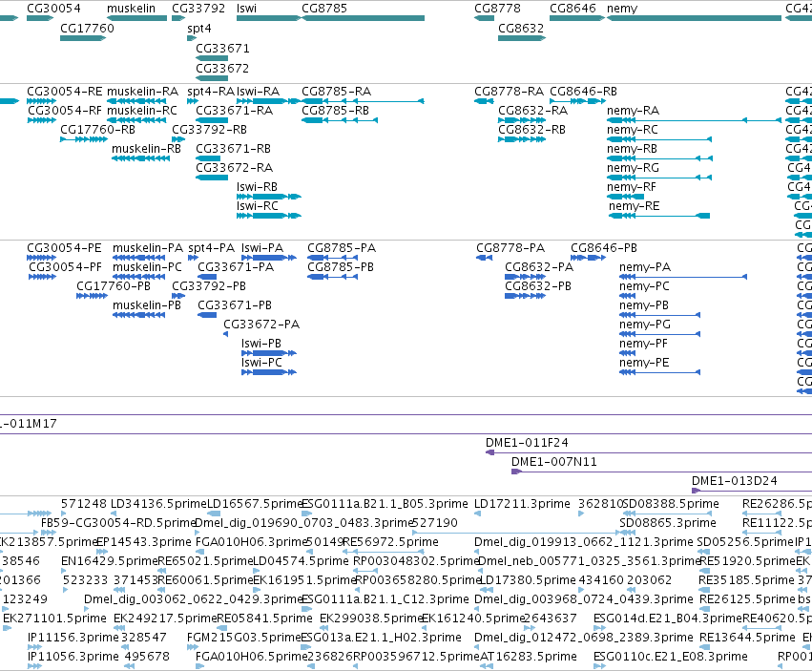812x671 pixels.
Task: Select transcript CG8632-RA
Action: point(522,120)
